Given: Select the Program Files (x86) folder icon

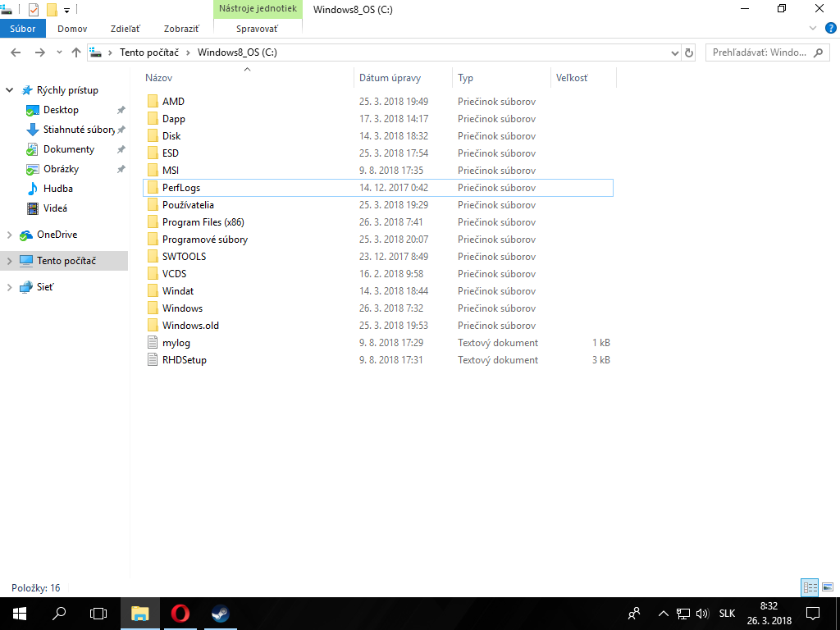Looking at the screenshot, I should click(153, 221).
